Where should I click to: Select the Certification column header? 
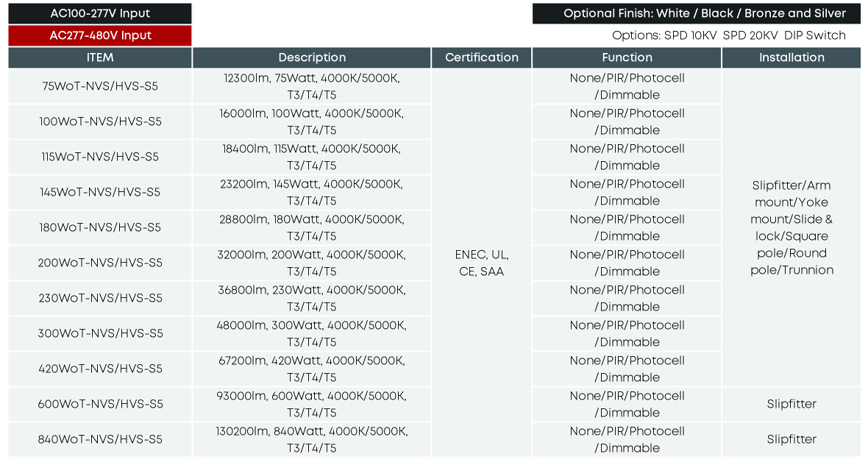[x=482, y=57]
